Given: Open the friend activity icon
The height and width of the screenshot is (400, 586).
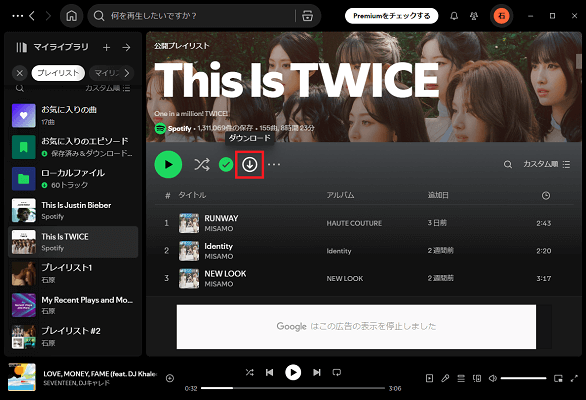Looking at the screenshot, I should [474, 16].
